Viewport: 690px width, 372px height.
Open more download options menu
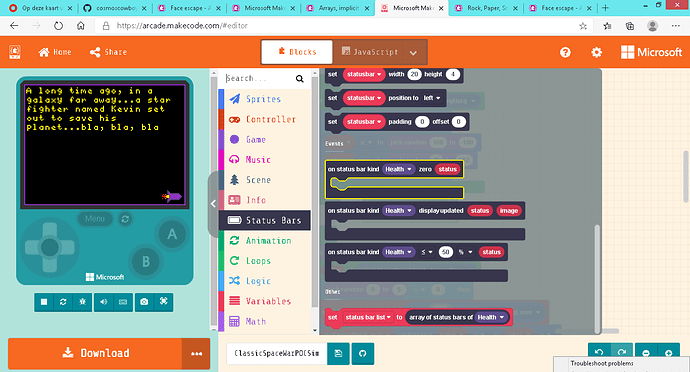pyautogui.click(x=196, y=354)
